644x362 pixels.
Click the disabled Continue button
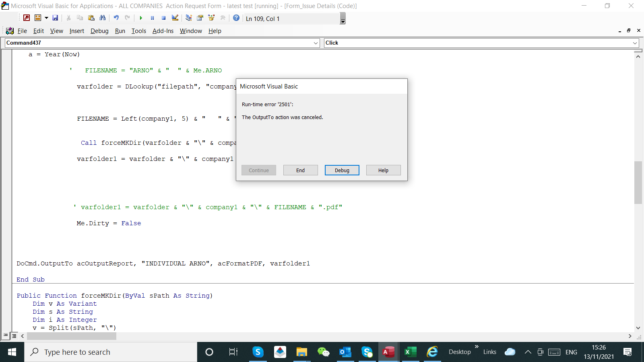[259, 170]
